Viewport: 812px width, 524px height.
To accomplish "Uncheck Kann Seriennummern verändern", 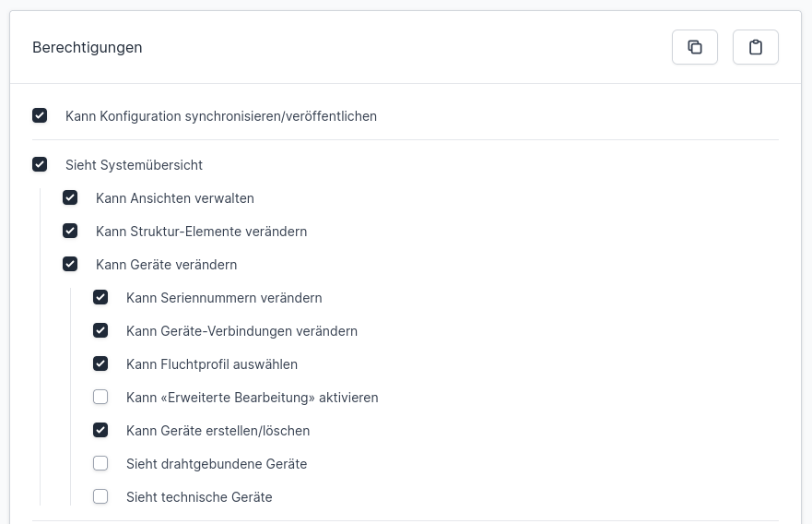I will (100, 297).
